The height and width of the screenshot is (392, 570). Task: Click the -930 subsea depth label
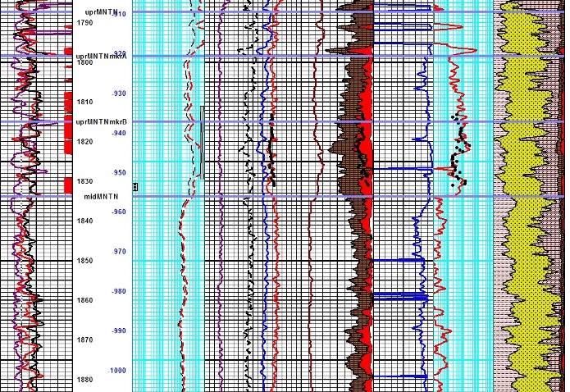point(120,93)
